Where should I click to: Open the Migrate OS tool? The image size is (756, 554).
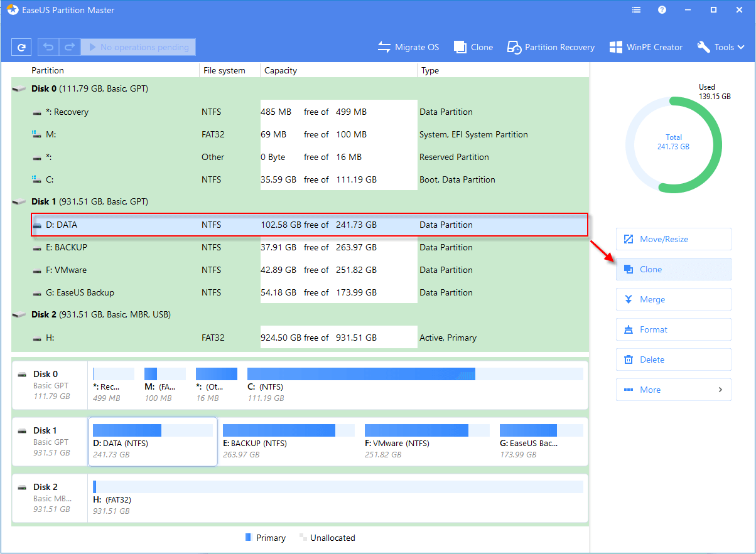(x=408, y=47)
